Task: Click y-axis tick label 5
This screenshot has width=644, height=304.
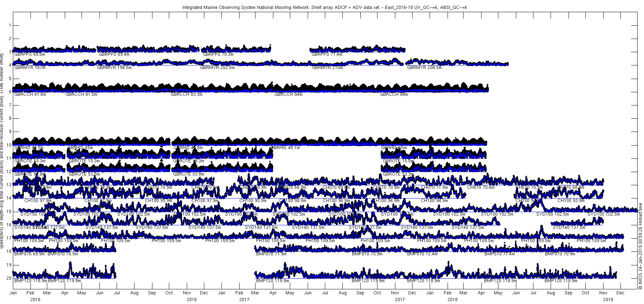Action: click(10, 78)
